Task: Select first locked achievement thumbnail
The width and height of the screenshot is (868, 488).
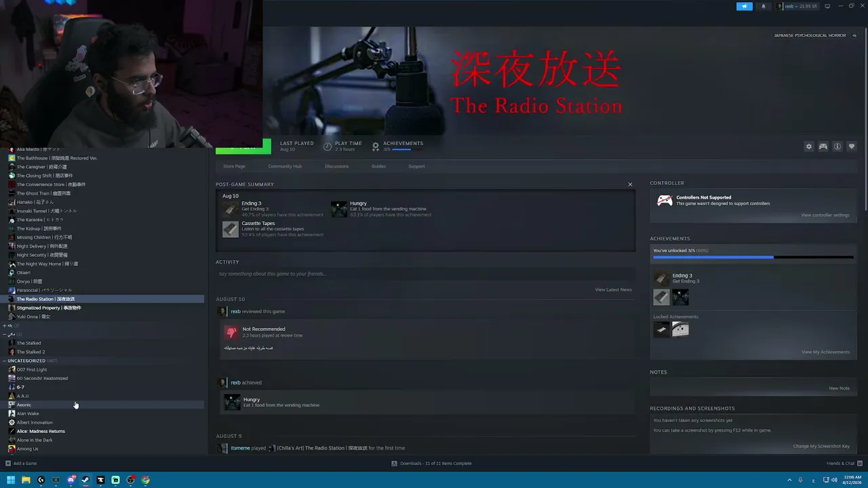Action: (661, 329)
